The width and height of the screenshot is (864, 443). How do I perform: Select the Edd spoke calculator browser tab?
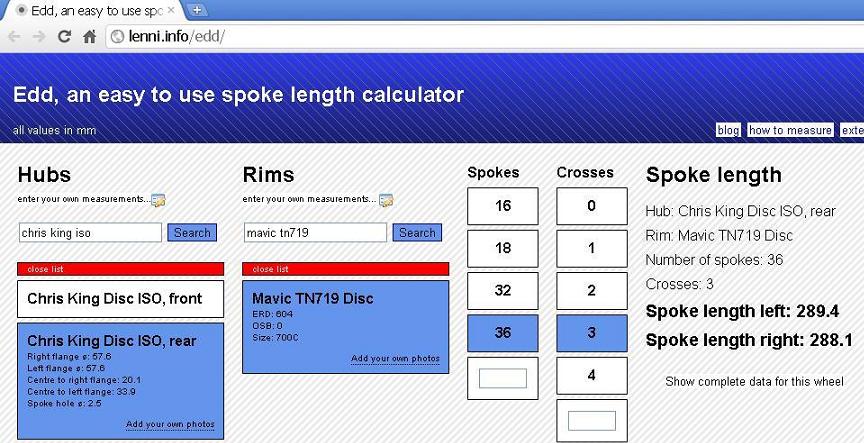[96, 10]
